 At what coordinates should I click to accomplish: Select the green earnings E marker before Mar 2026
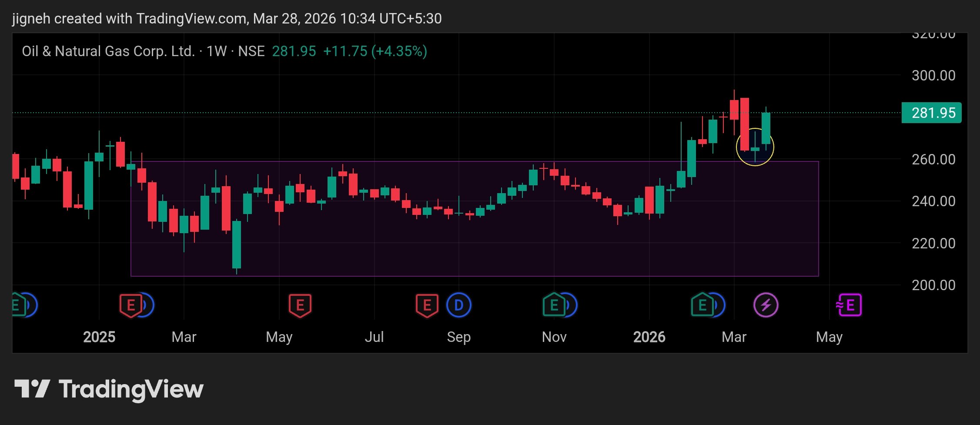click(702, 305)
